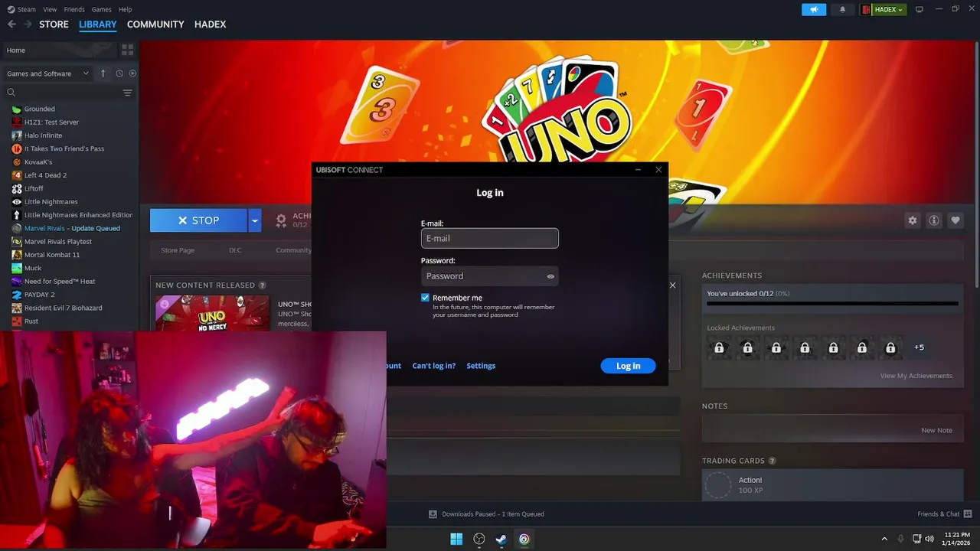Image resolution: width=980 pixels, height=551 pixels.
Task: Open the taskbar volume control
Action: [x=929, y=539]
